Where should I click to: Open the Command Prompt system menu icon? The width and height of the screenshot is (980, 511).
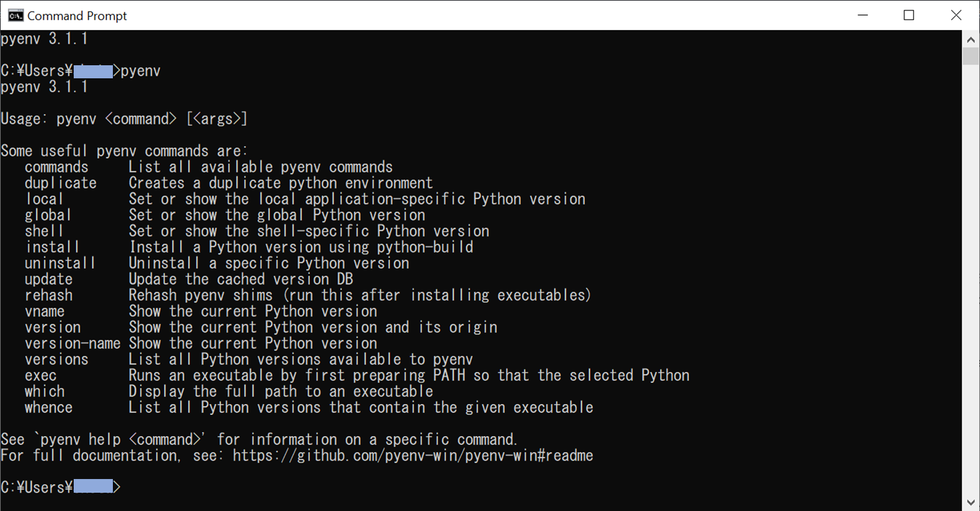[x=15, y=15]
